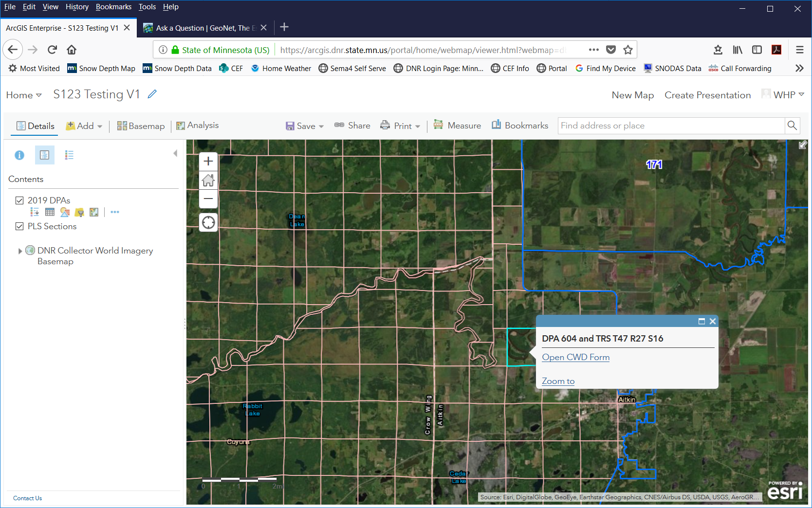812x508 pixels.
Task: Filter the 2019 DPAs layer
Action: pos(79,212)
